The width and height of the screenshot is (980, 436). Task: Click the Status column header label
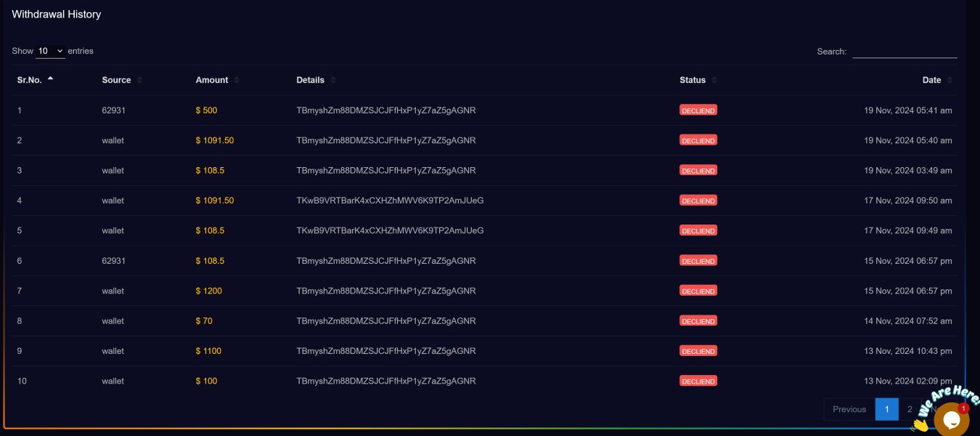coord(693,80)
